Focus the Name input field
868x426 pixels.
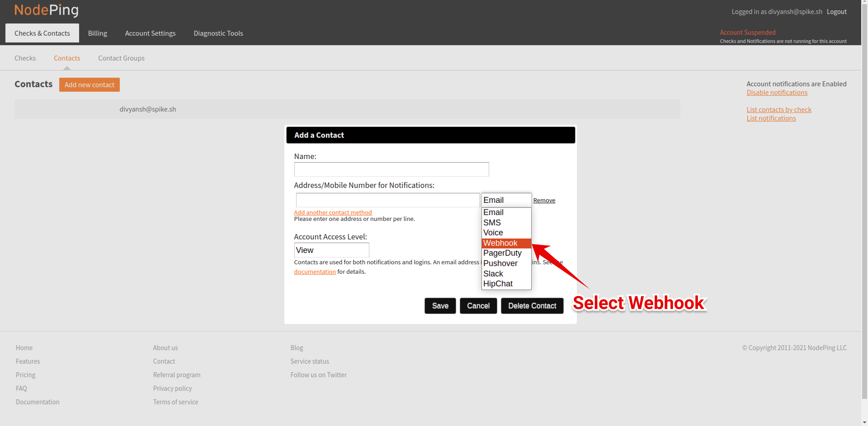pyautogui.click(x=391, y=169)
